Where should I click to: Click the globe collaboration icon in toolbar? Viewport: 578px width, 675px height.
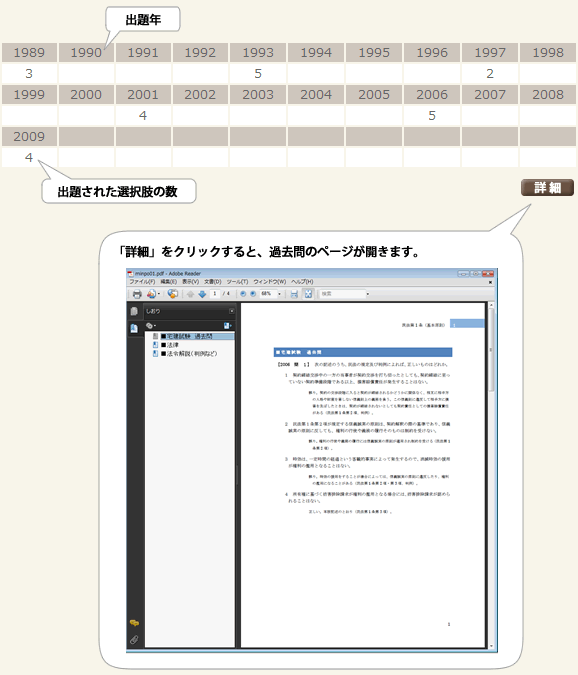[173, 294]
